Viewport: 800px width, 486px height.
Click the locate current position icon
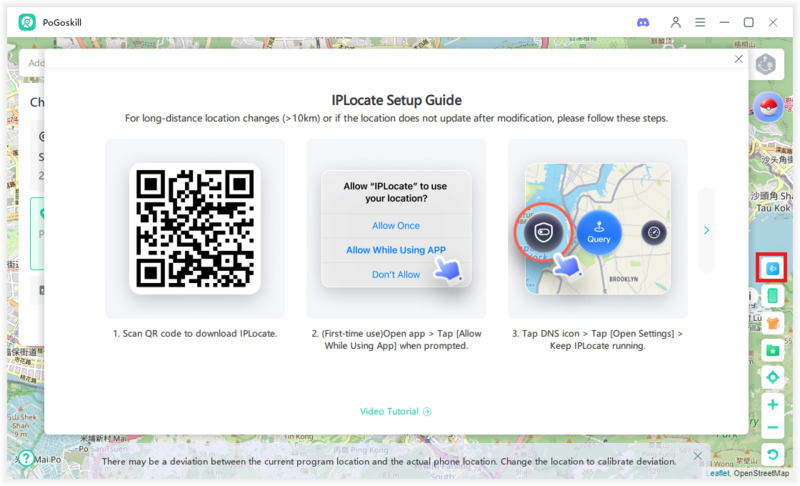(x=772, y=377)
